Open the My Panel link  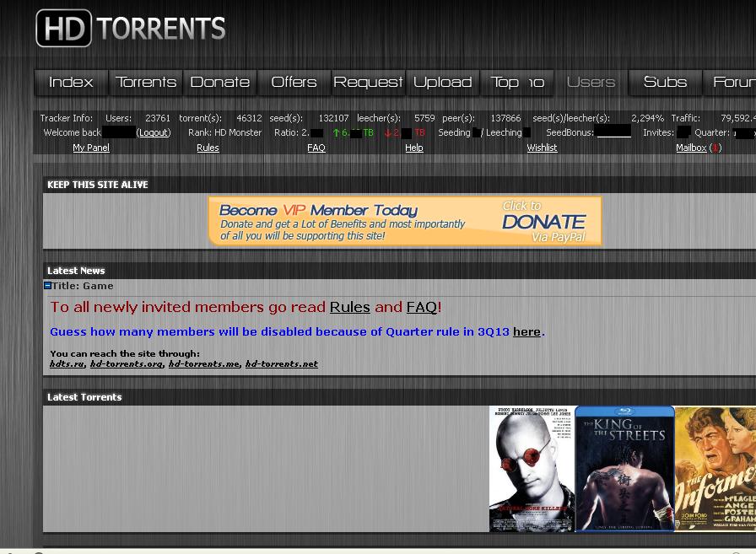[x=91, y=148]
